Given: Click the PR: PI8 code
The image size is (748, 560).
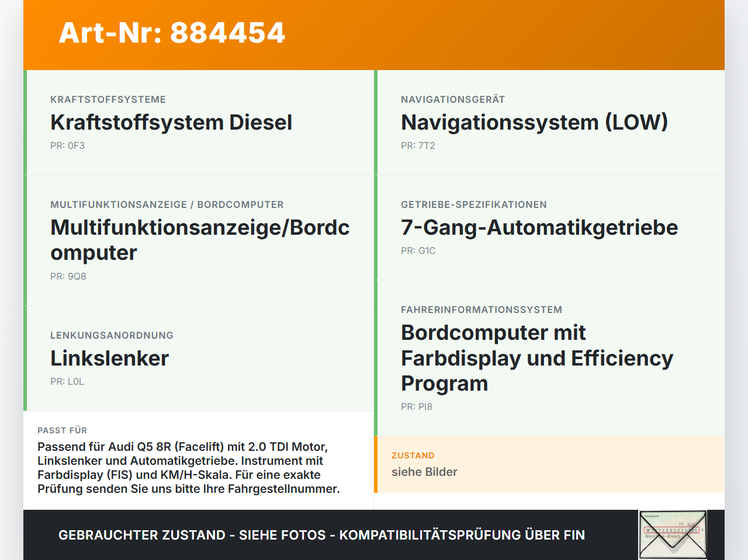Looking at the screenshot, I should coord(417,406).
